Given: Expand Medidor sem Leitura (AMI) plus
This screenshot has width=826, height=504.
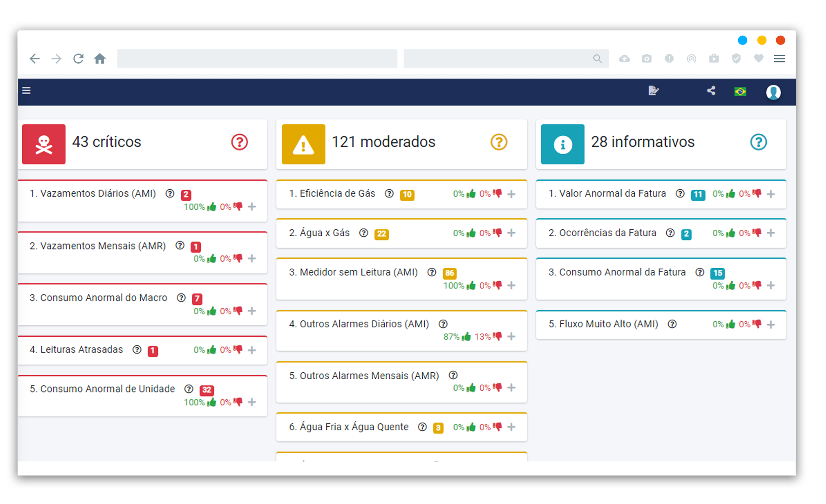Looking at the screenshot, I should pos(511,286).
